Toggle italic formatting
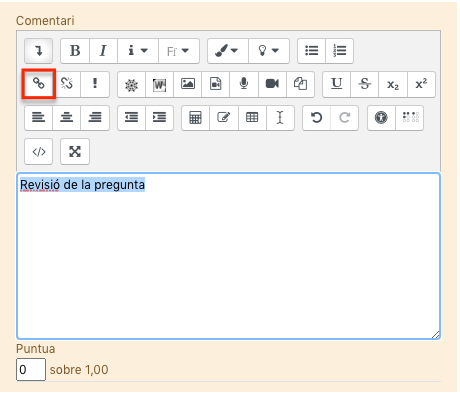Viewport: 460px width, 393px height. click(x=103, y=51)
